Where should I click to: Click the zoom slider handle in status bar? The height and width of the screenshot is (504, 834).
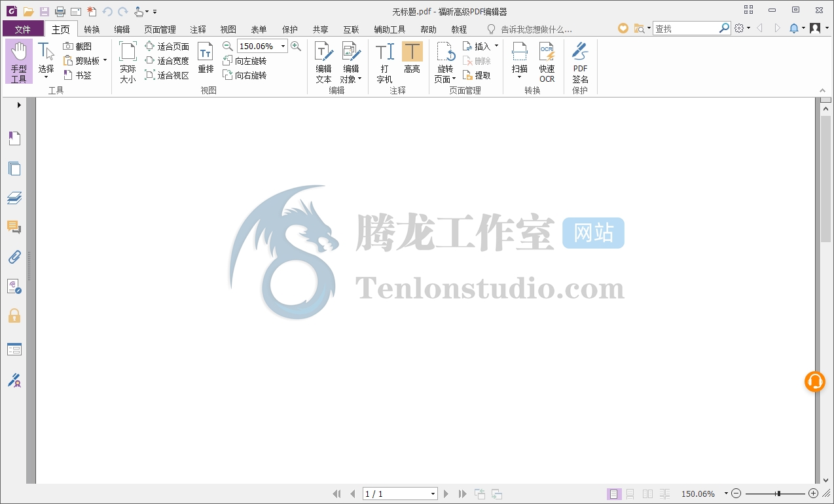[778, 494]
